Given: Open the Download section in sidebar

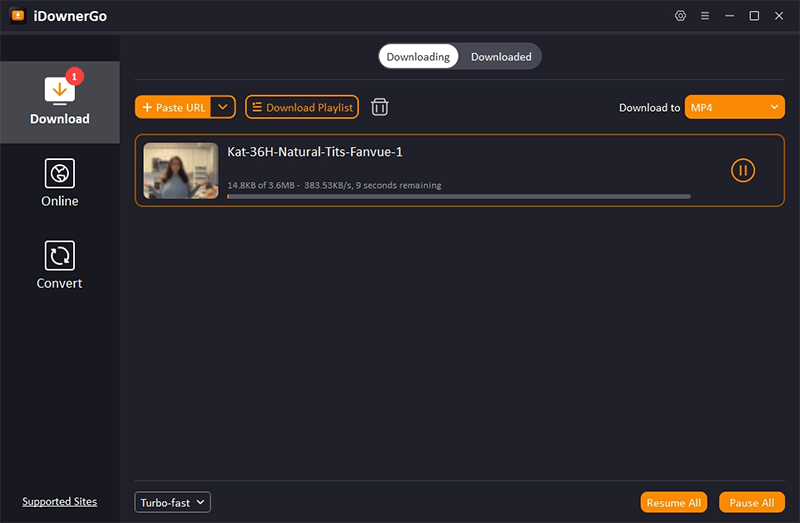Looking at the screenshot, I should pos(60,102).
